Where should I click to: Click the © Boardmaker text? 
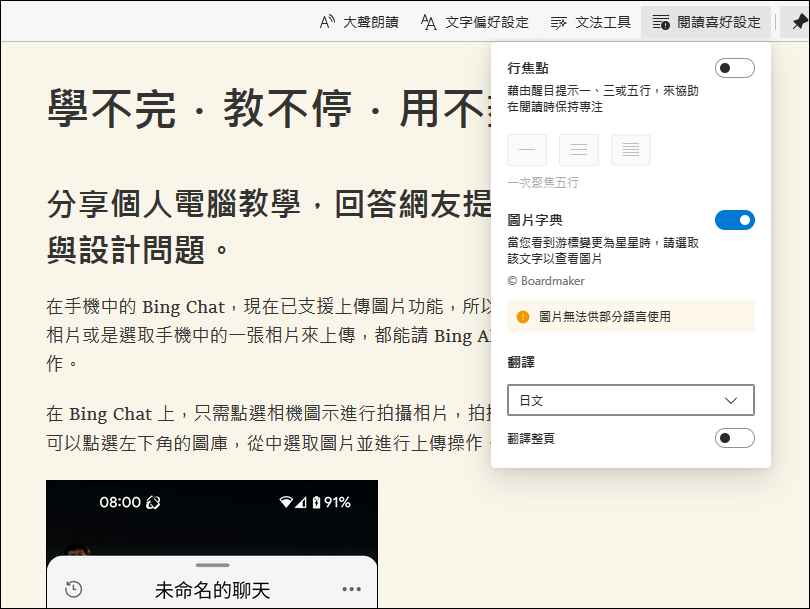point(546,281)
